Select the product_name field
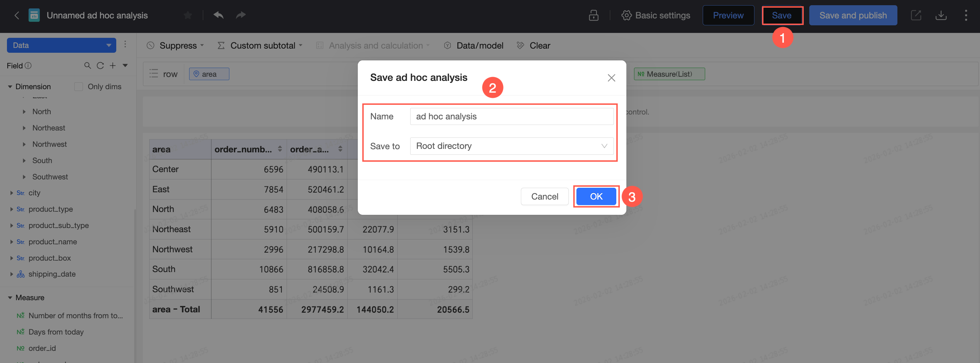 coord(52,242)
